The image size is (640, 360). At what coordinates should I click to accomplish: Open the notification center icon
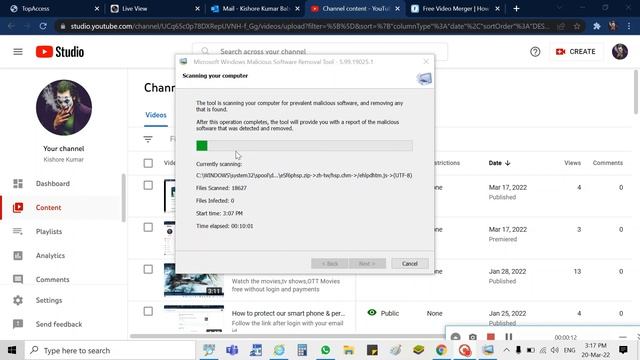point(623,350)
